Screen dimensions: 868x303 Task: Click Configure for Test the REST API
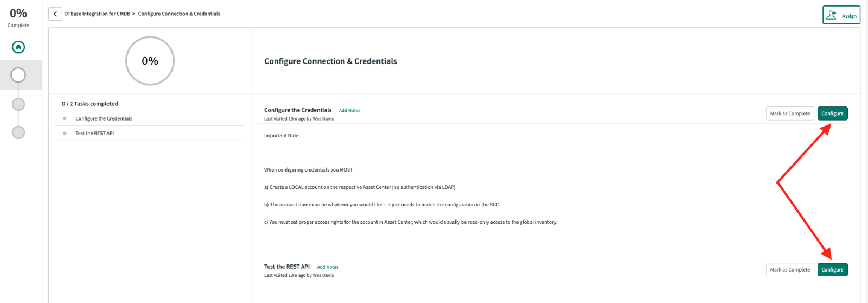click(x=832, y=270)
